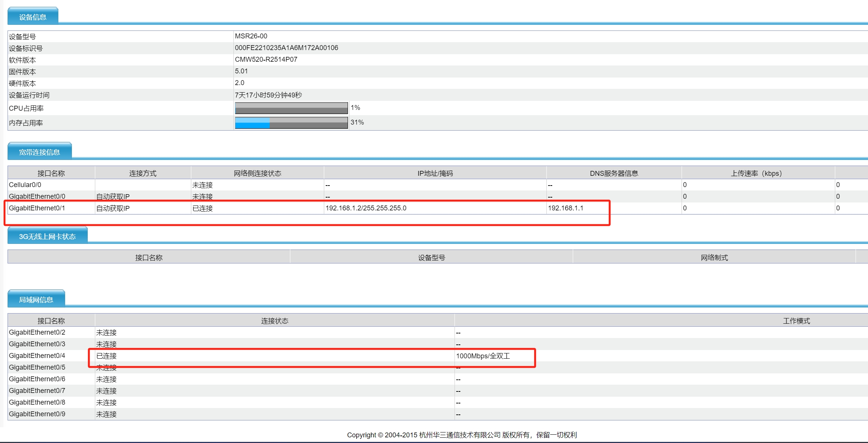868x443 pixels.
Task: Select the GigabitEthernet0/1 row name
Action: 37,208
